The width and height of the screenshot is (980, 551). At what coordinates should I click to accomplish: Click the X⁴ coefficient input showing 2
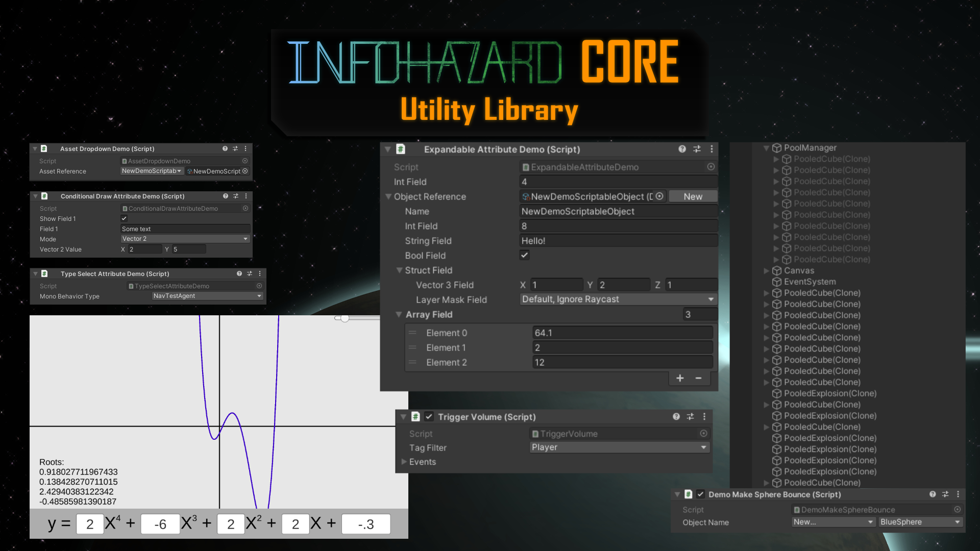pos(90,524)
